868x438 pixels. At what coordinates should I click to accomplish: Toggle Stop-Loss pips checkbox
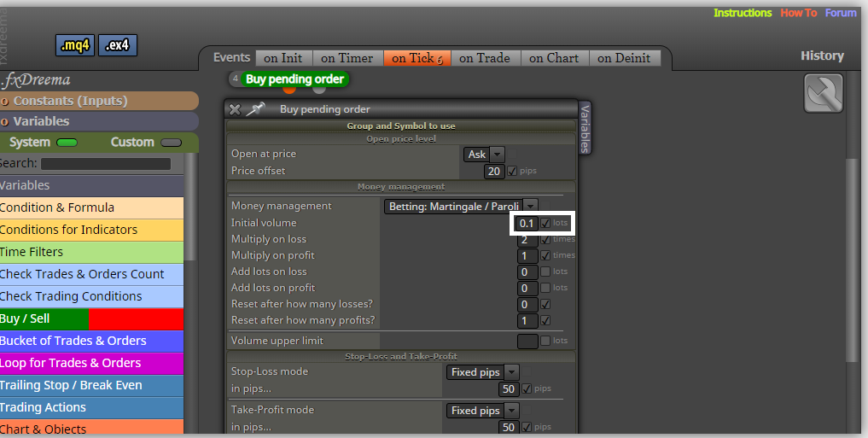527,388
